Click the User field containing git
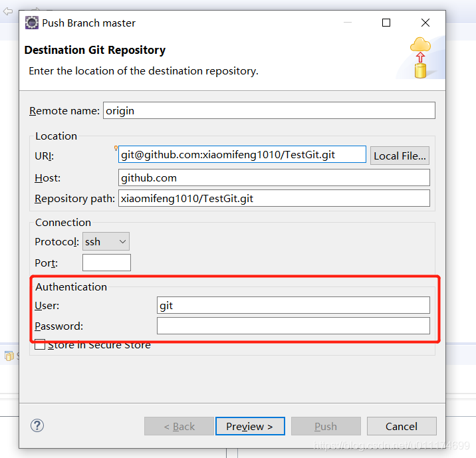 [293, 305]
